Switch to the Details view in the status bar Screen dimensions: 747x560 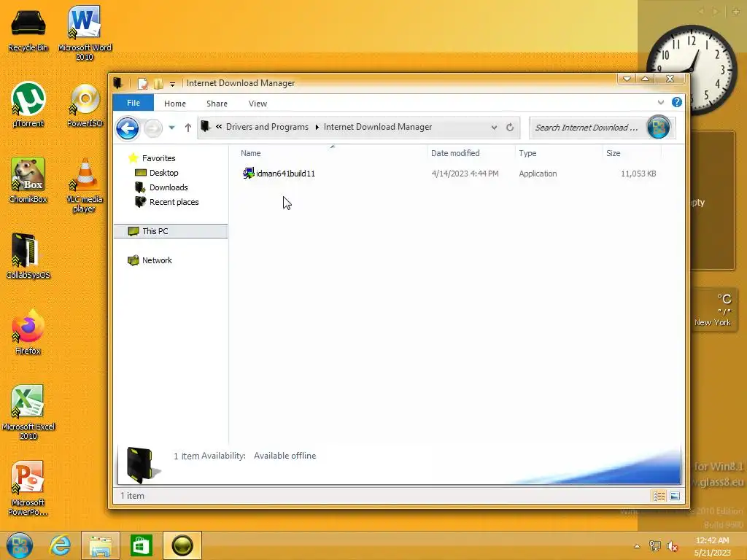659,496
